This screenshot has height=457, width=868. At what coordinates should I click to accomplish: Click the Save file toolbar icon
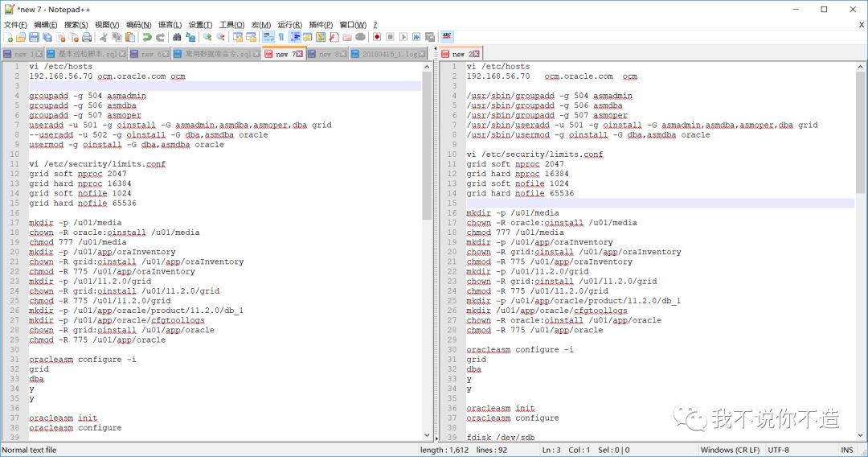(34, 37)
